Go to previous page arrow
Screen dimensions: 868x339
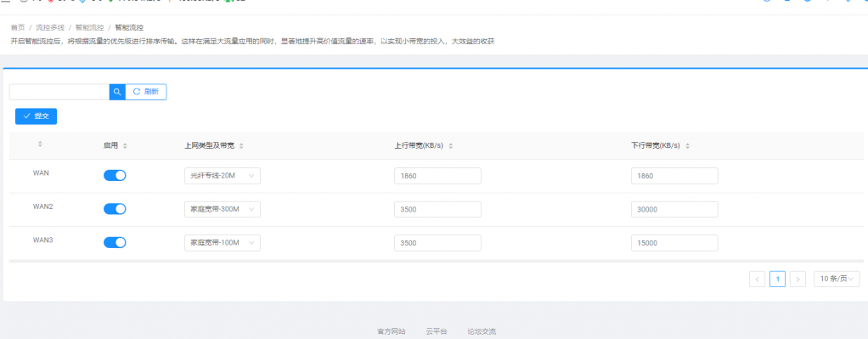(758, 280)
